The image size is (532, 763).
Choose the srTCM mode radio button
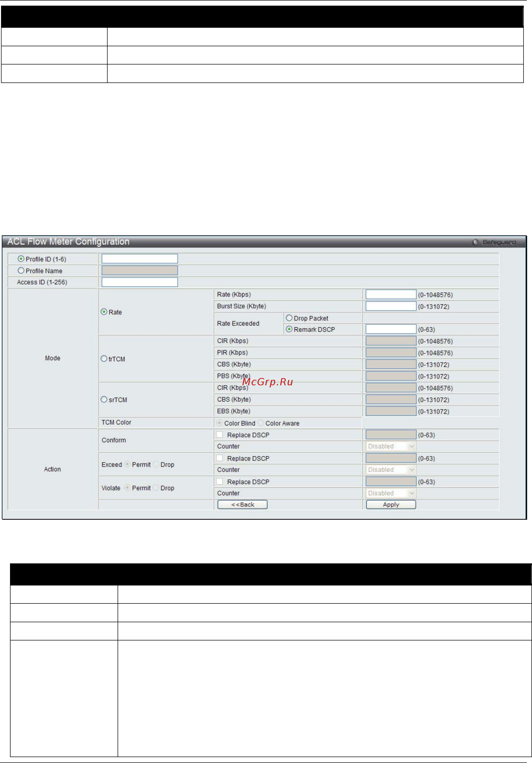[104, 399]
